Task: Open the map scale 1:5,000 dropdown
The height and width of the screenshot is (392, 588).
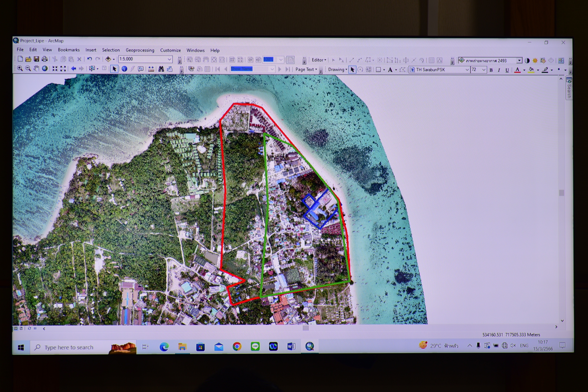Action: coord(169,59)
